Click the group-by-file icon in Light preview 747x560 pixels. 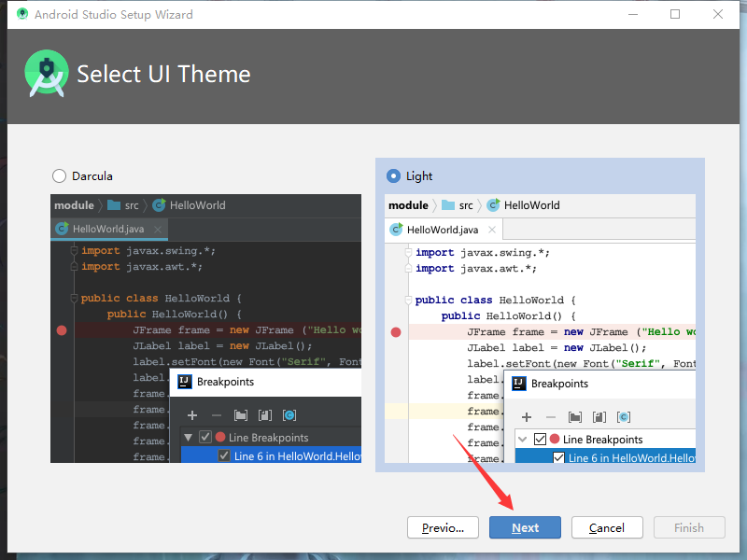[x=599, y=417]
